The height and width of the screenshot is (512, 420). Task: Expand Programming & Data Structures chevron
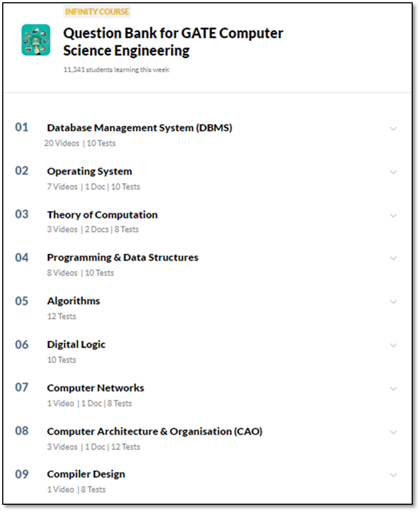(393, 258)
